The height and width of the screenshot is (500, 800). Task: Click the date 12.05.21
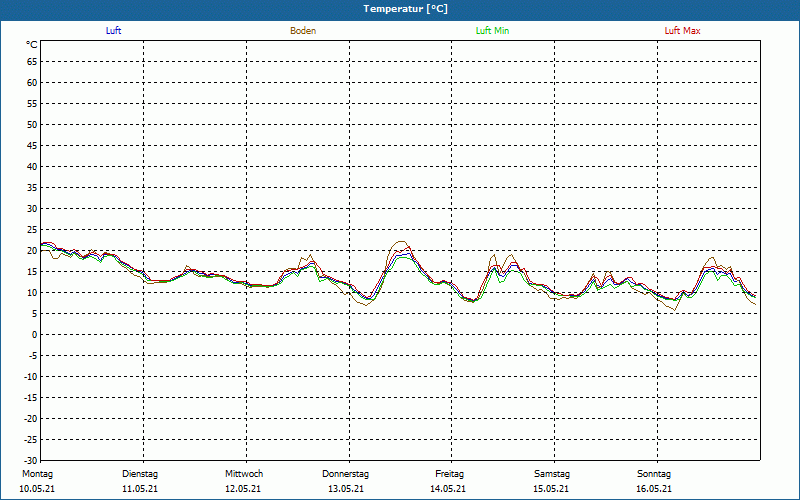click(x=243, y=489)
